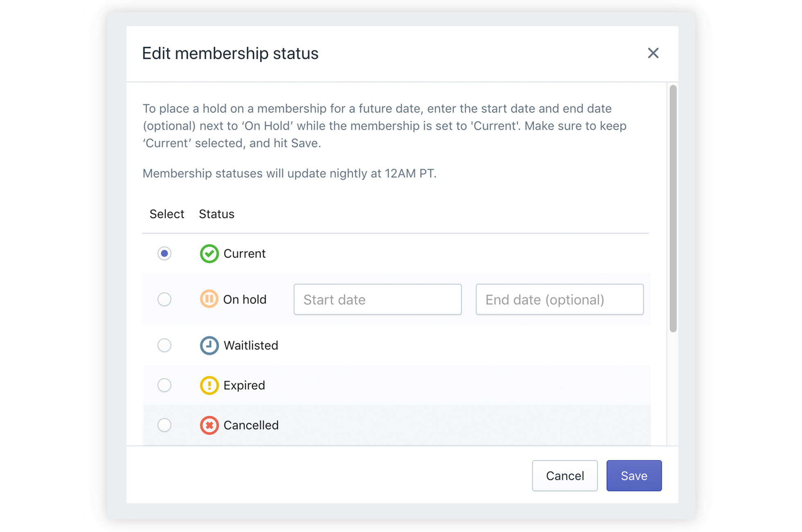Close the Edit membership status dialog
The width and height of the screenshot is (802, 532).
pyautogui.click(x=653, y=53)
